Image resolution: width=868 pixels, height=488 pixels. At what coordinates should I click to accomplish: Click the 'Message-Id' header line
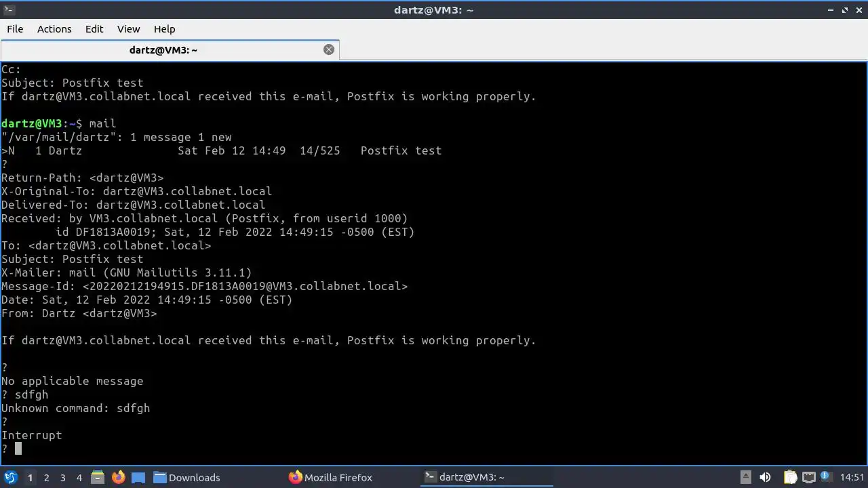(x=204, y=286)
